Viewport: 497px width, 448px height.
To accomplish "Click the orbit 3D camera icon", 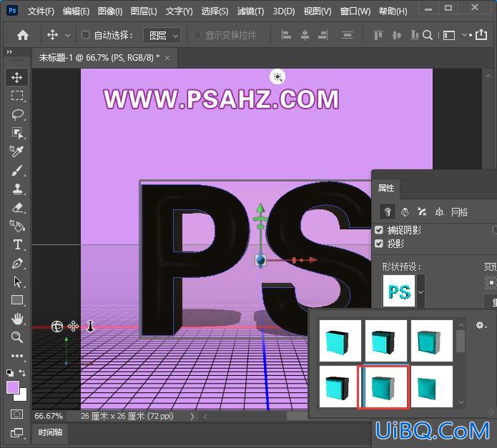I will (57, 326).
